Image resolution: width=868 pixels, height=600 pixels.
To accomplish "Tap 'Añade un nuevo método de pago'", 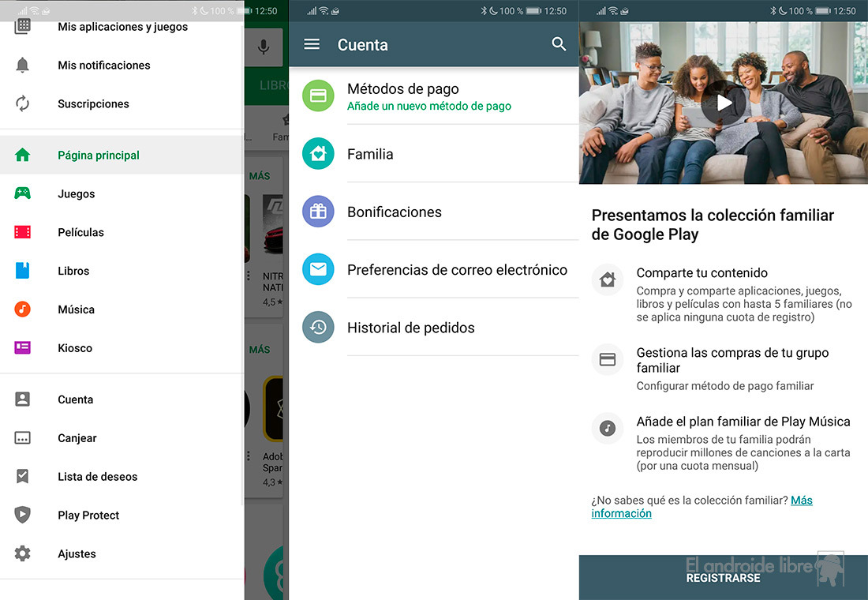I will (x=429, y=107).
